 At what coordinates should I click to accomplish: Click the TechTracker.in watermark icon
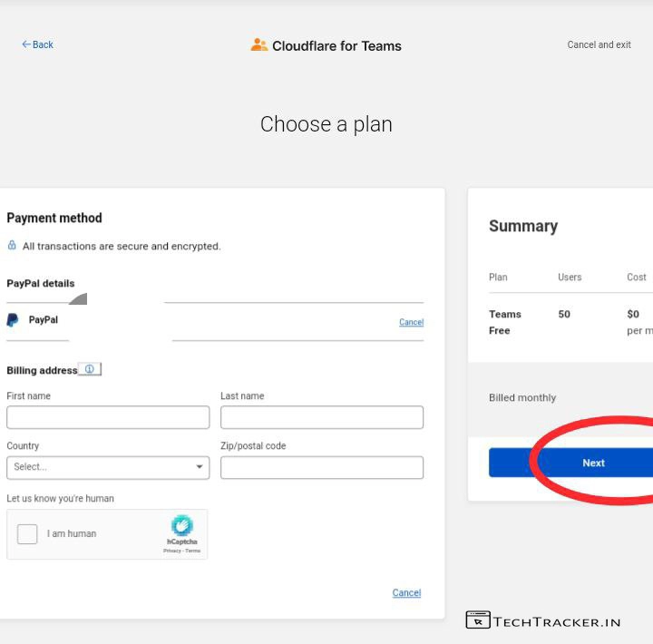(x=478, y=620)
